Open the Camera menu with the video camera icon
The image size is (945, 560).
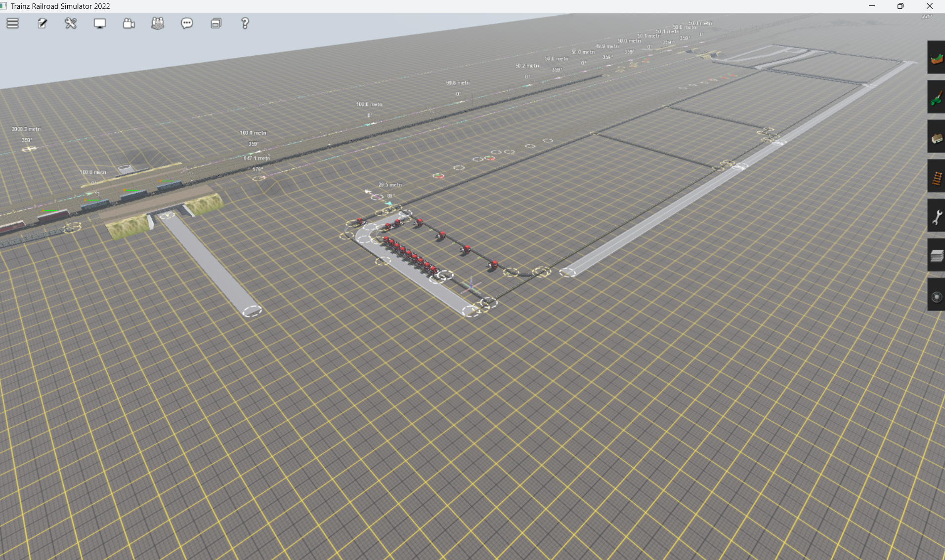tap(129, 23)
